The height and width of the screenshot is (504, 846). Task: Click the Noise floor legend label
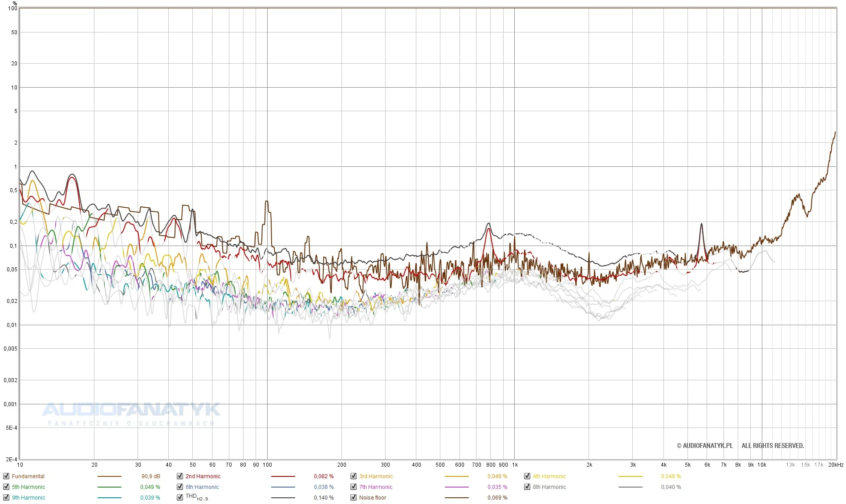click(x=373, y=497)
